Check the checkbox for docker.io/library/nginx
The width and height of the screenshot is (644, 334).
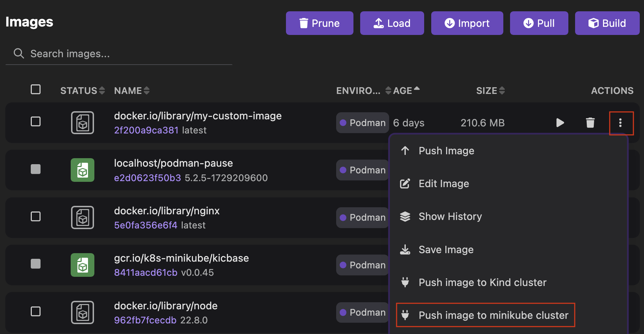pos(35,216)
